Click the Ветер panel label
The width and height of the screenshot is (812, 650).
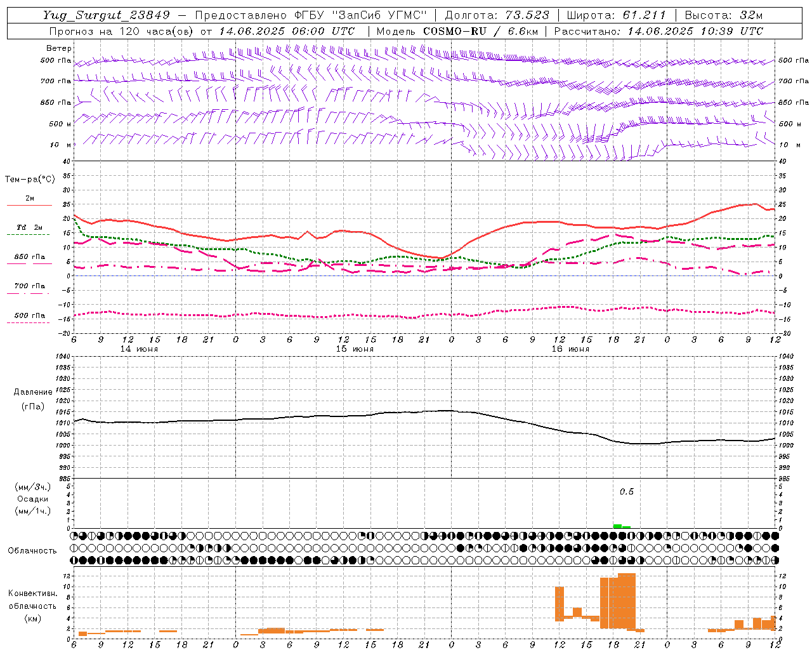[x=59, y=48]
